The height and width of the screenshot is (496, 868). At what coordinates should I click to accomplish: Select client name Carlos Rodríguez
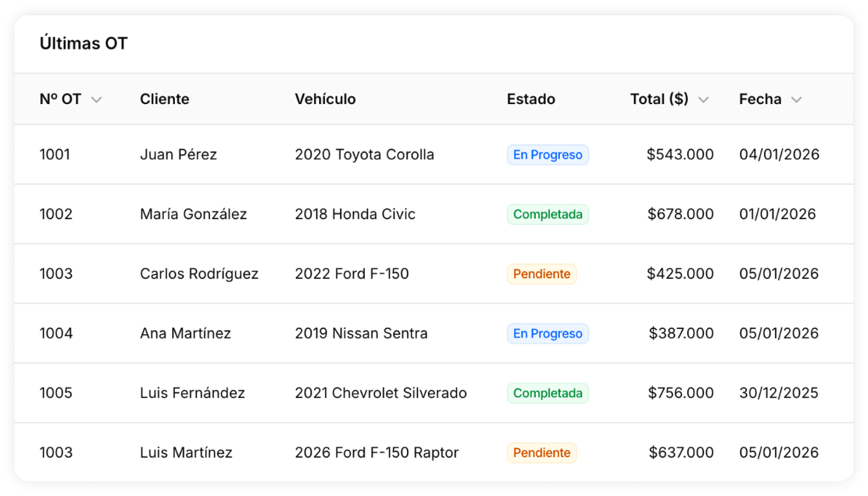[199, 274]
